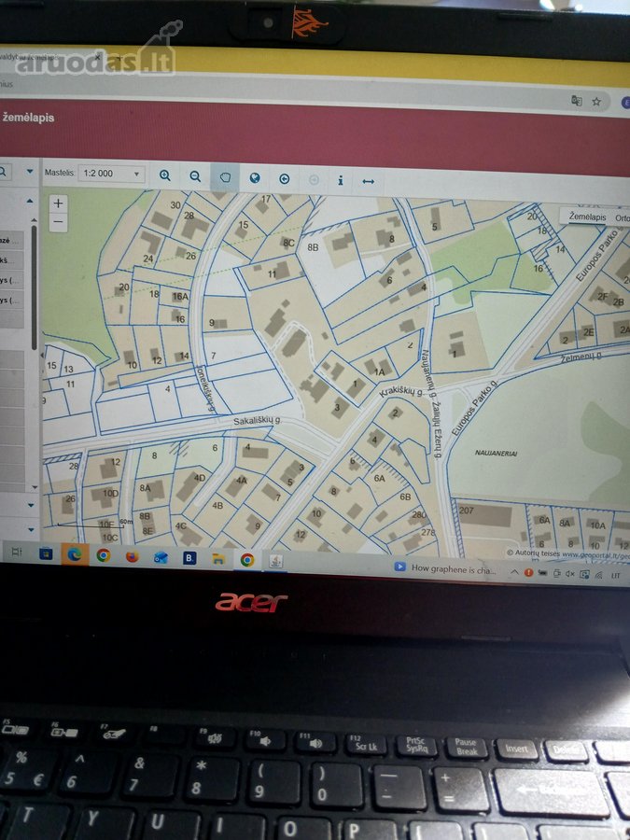Open Wi-Fi network tray icon

(x=599, y=575)
